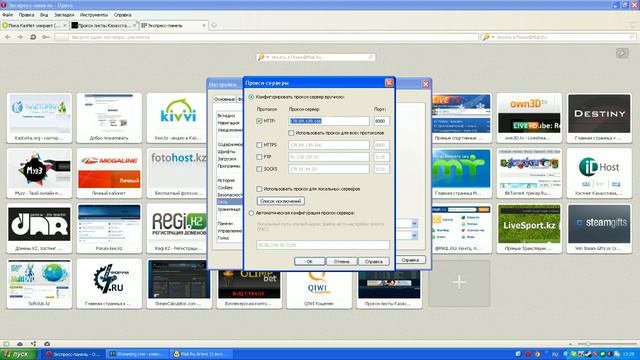Open the exceptions list button
Image resolution: width=640 pixels, height=360 pixels.
pyautogui.click(x=281, y=201)
